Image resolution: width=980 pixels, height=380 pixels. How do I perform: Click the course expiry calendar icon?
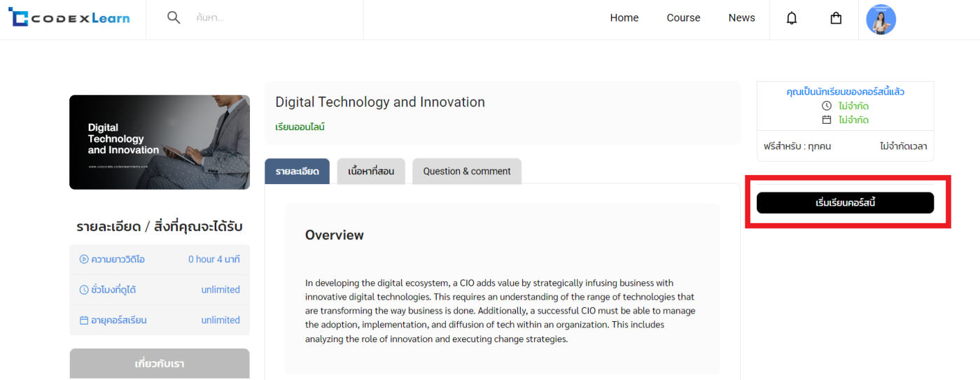84,321
